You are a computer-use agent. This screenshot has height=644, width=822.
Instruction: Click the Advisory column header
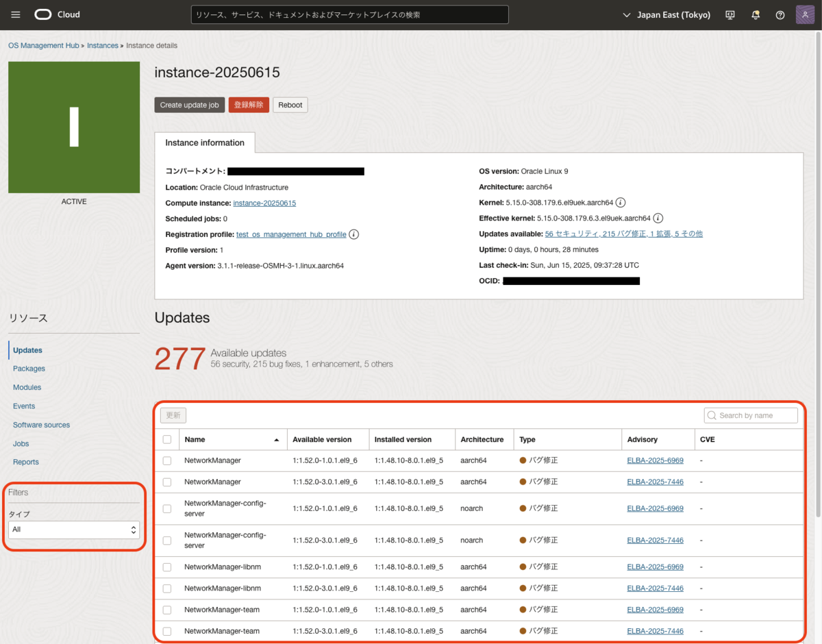[x=643, y=440]
